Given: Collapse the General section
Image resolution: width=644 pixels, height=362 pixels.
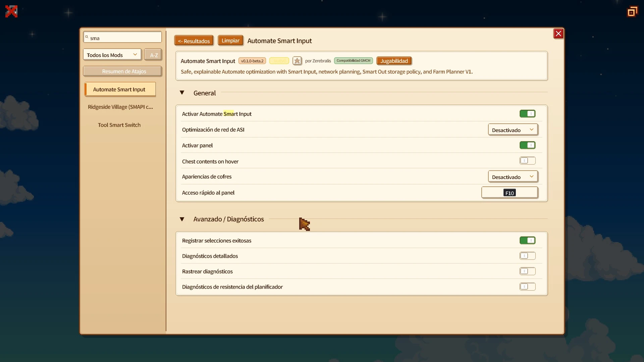Looking at the screenshot, I should (x=182, y=93).
